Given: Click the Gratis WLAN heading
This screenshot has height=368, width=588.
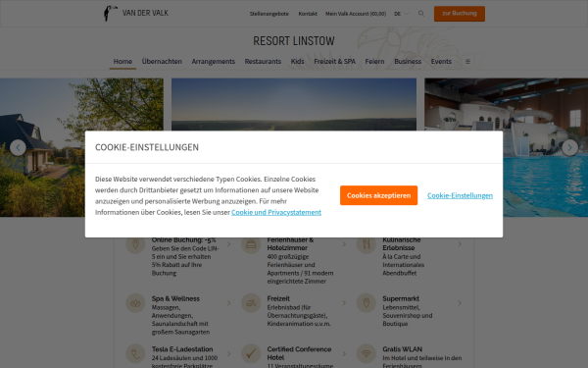Looking at the screenshot, I should (x=402, y=349).
